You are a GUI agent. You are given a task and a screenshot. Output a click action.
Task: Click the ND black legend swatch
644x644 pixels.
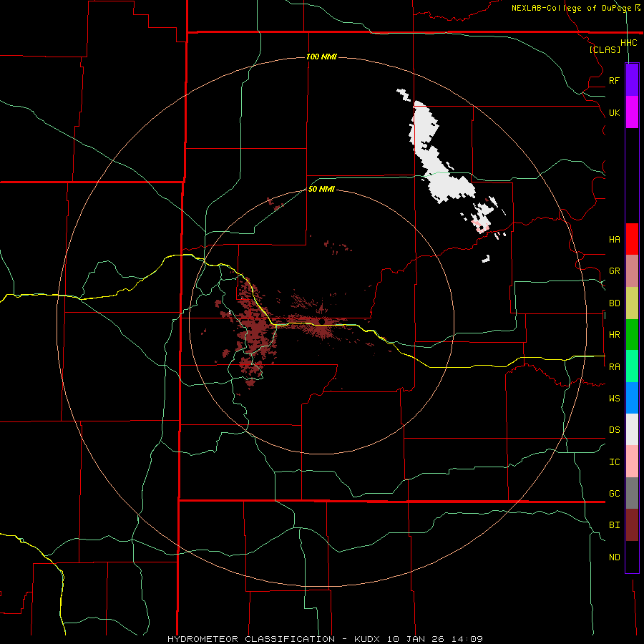click(x=632, y=557)
